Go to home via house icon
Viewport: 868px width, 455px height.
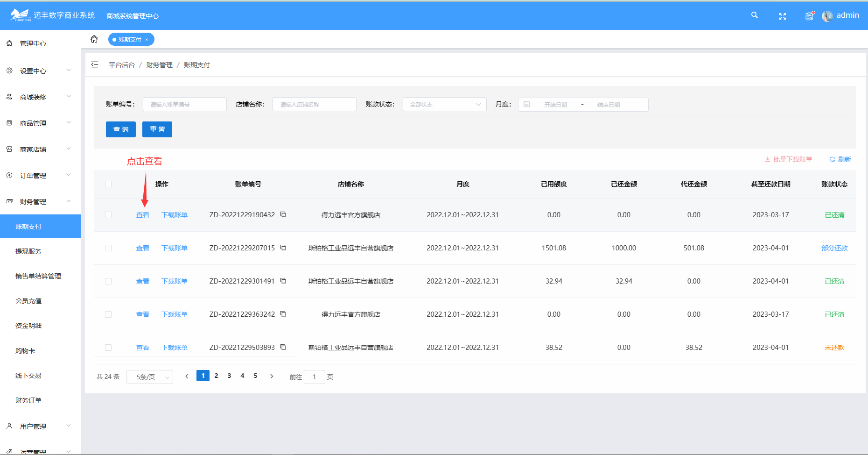pyautogui.click(x=94, y=39)
